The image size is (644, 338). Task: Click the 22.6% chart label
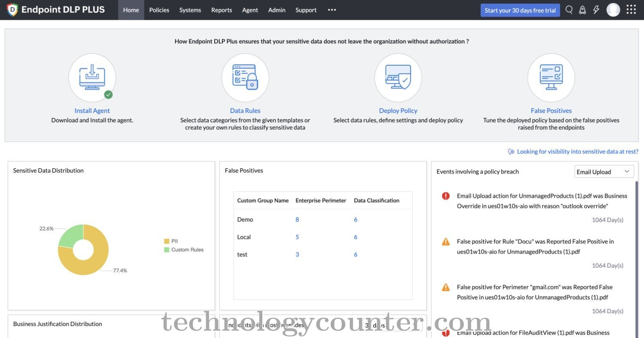click(x=46, y=228)
